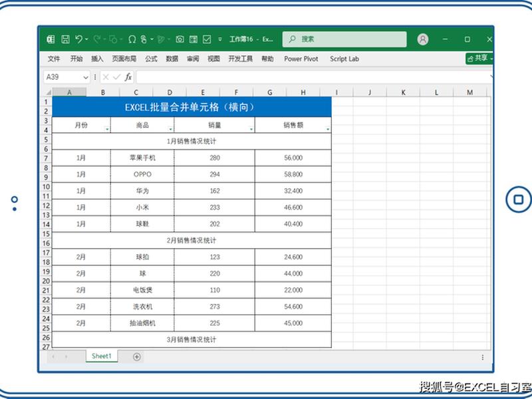
Task: Click the Name Box showing A39
Action: 63,77
